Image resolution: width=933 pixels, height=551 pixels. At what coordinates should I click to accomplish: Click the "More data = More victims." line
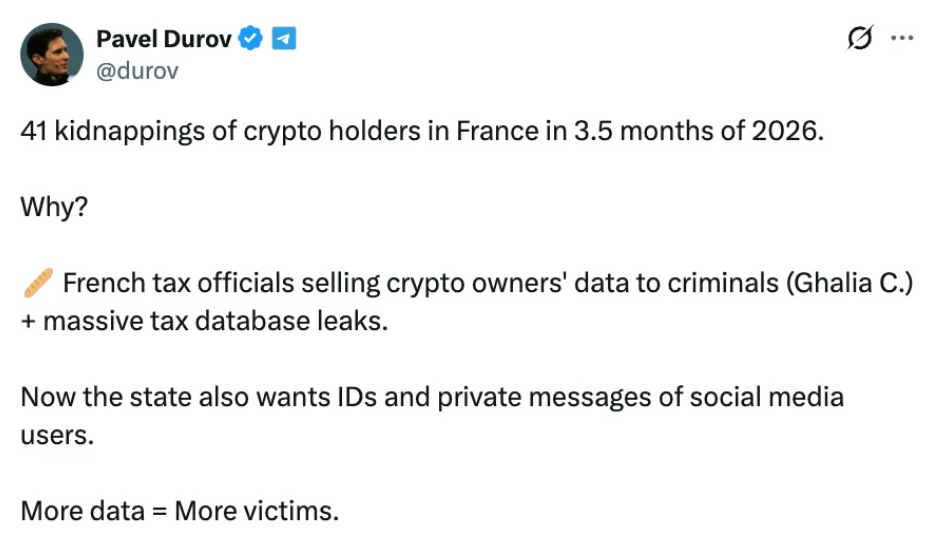point(180,510)
